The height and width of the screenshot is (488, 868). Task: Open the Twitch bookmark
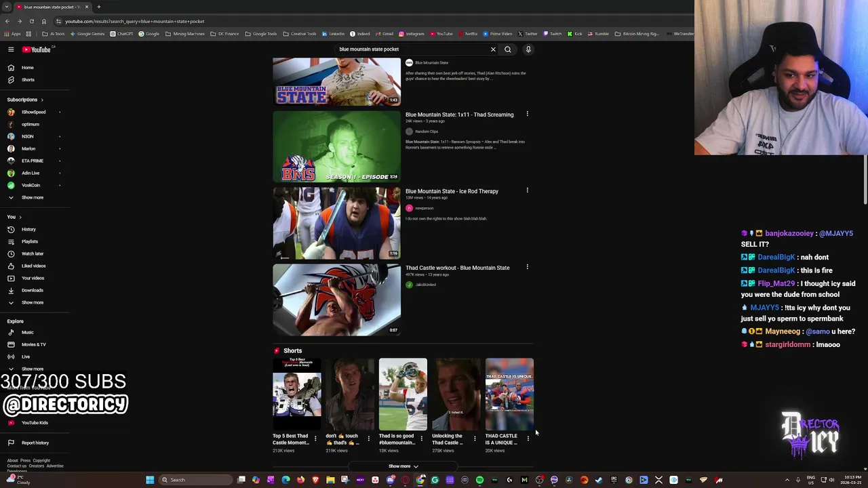552,34
